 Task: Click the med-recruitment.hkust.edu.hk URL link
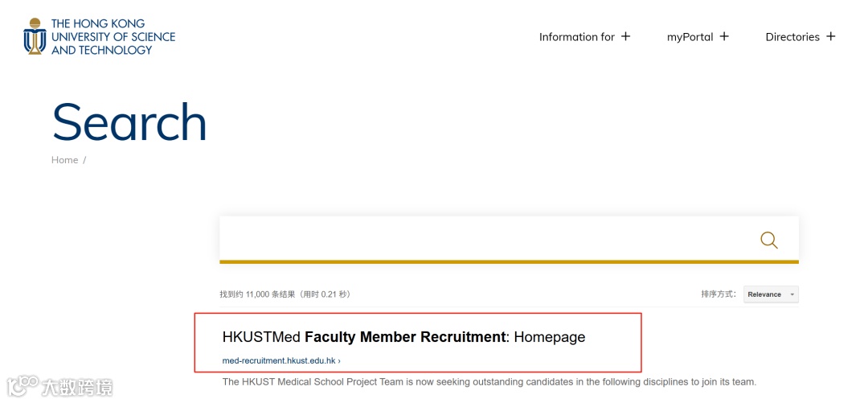(280, 360)
